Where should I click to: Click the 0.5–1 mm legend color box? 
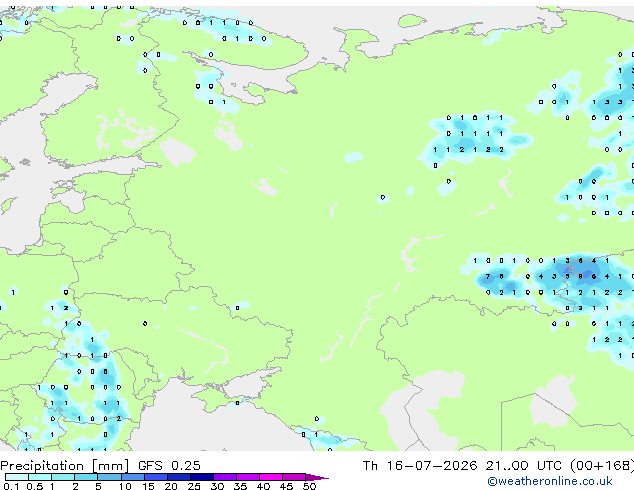pos(40,477)
